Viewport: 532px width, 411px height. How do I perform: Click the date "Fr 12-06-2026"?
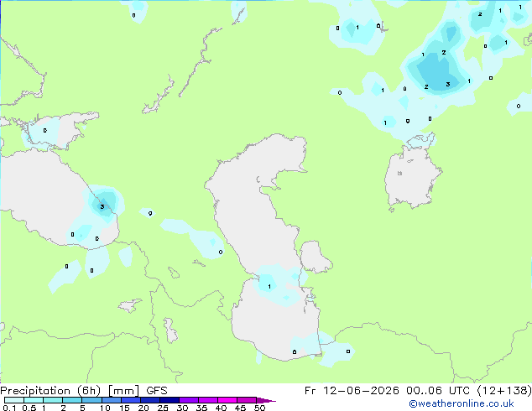(352, 391)
